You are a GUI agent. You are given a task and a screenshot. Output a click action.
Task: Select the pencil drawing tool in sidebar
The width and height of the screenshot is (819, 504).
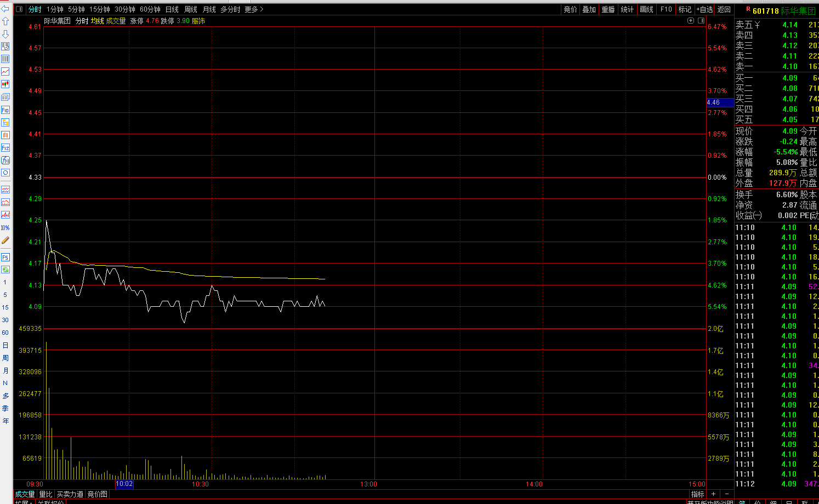coord(5,240)
